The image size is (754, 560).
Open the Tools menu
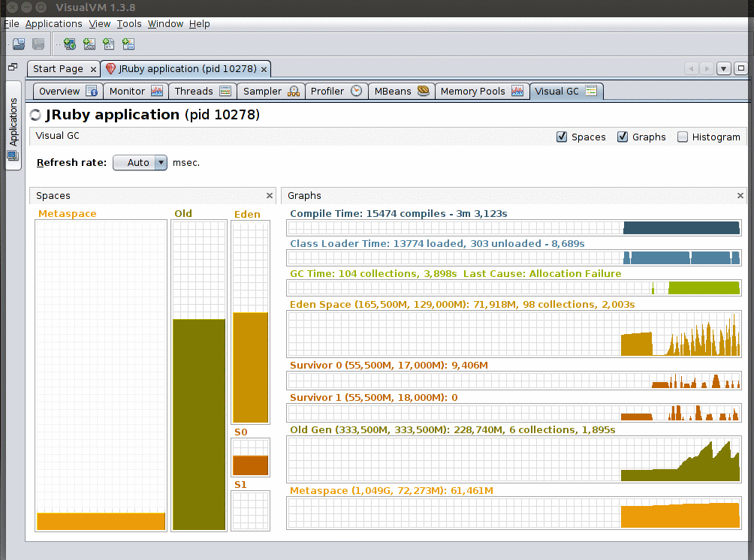pos(129,23)
